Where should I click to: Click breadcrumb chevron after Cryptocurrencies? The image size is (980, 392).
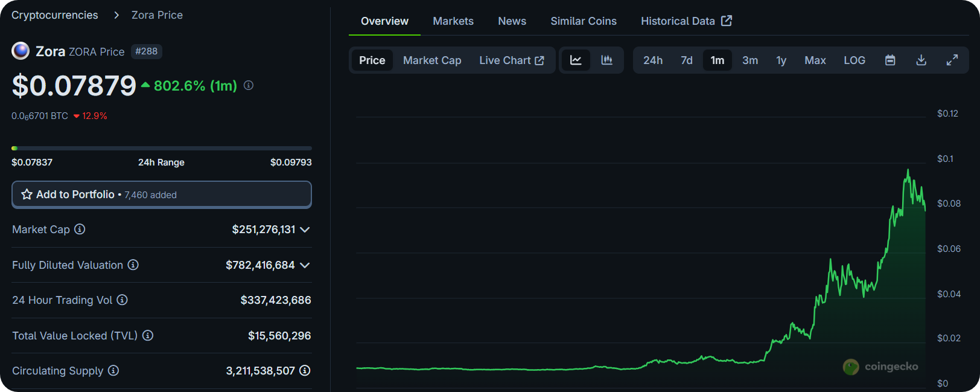pyautogui.click(x=116, y=15)
